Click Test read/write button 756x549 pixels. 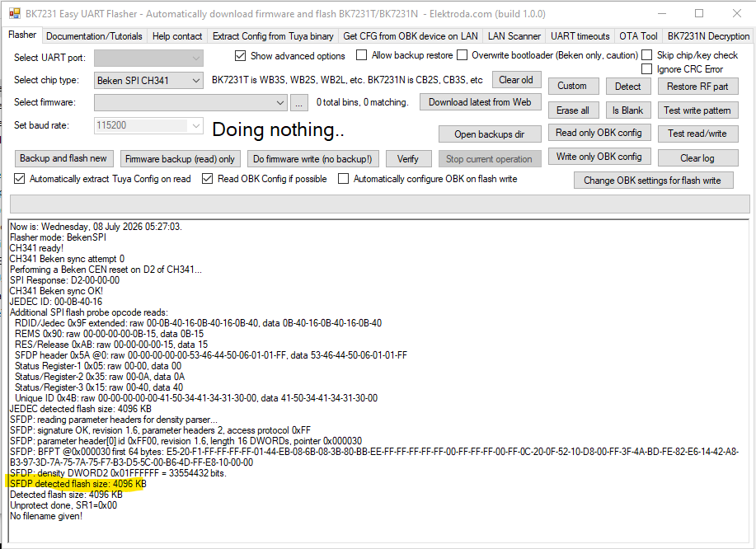point(697,134)
